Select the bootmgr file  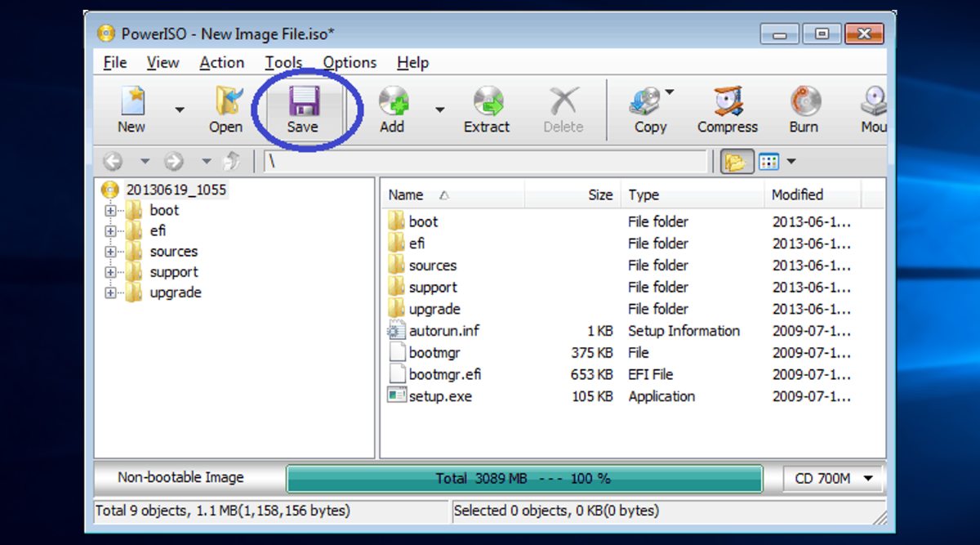(x=434, y=352)
